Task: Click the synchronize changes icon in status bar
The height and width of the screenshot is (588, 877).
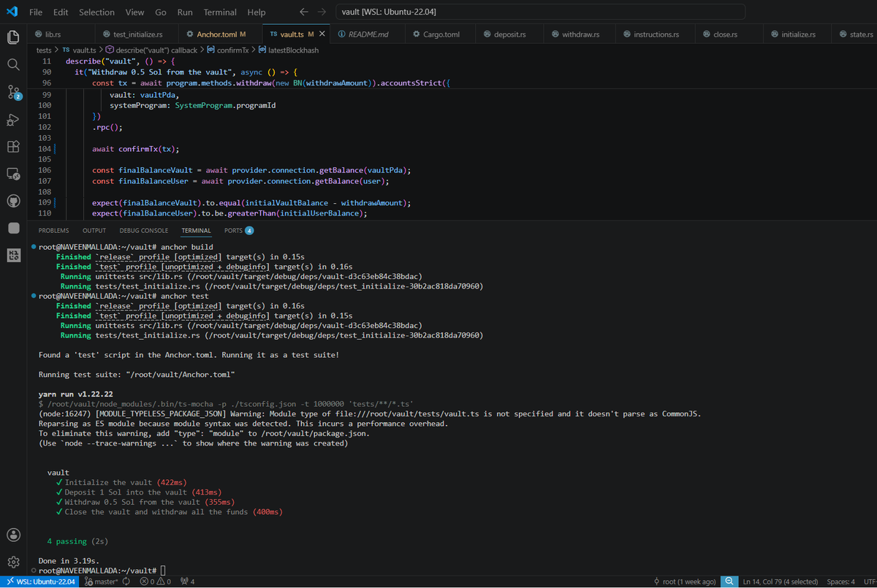Action: (126, 582)
